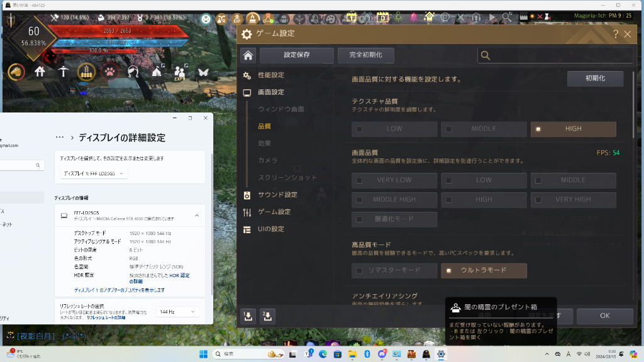
Task: Click the headphones icon in top bar
Action: click(x=476, y=18)
